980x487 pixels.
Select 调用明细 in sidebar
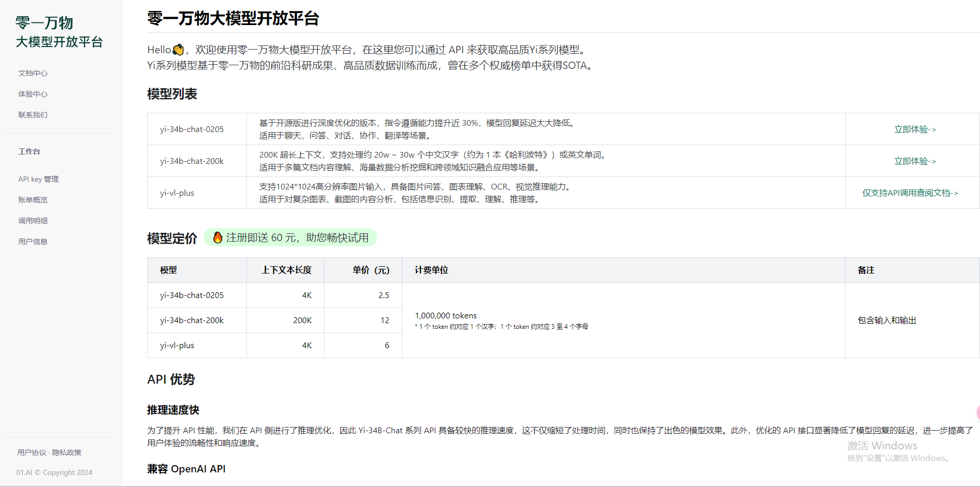(x=33, y=221)
